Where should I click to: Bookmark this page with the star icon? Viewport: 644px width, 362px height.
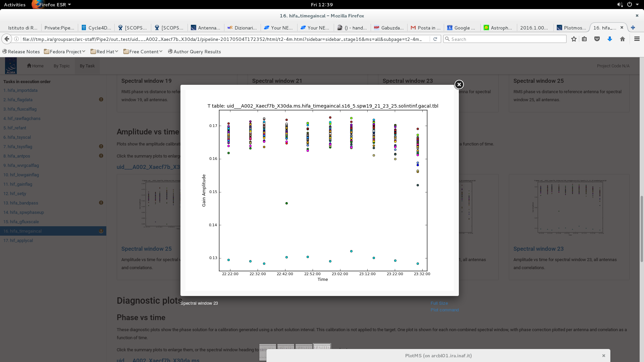(x=574, y=39)
